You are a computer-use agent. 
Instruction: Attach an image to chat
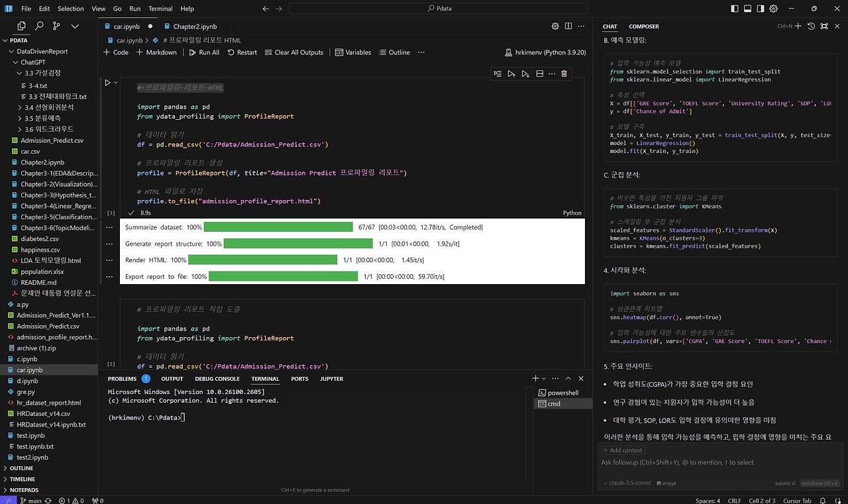(666, 483)
